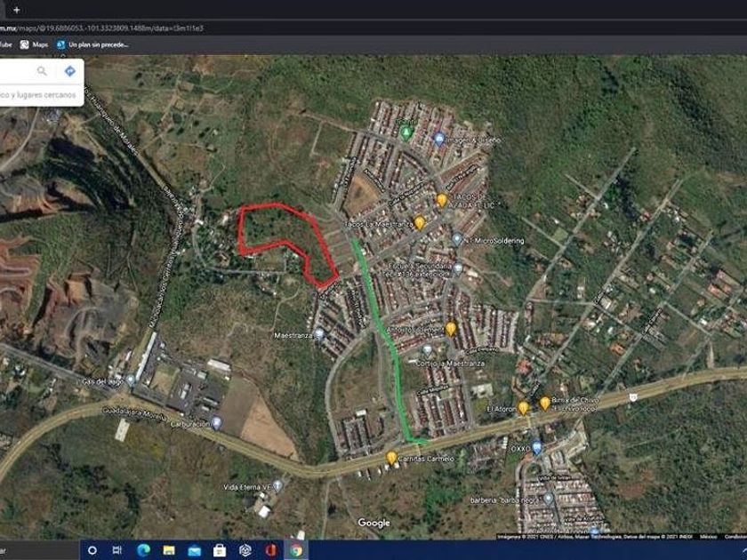
Task: Select the blue Imagen & Diseño shop pin
Action: (x=439, y=139)
